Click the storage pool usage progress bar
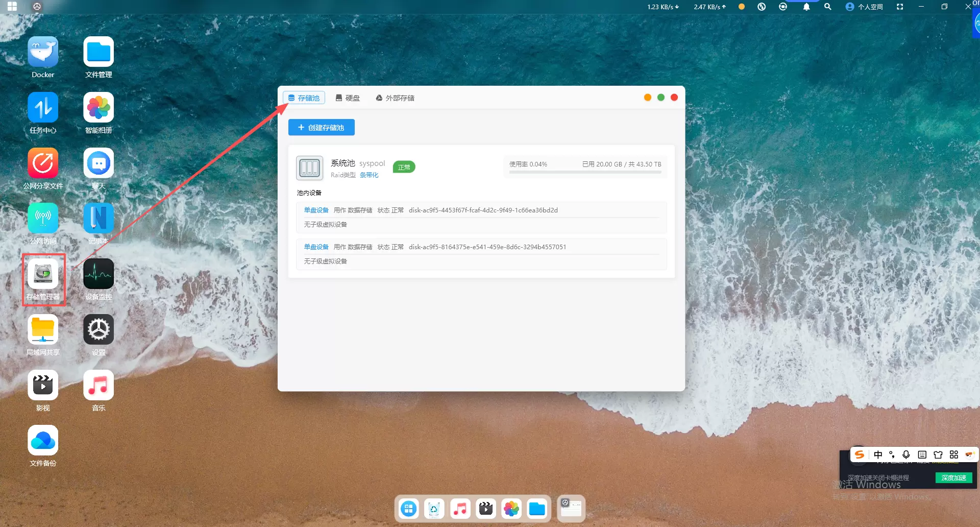This screenshot has width=980, height=527. pos(585,172)
